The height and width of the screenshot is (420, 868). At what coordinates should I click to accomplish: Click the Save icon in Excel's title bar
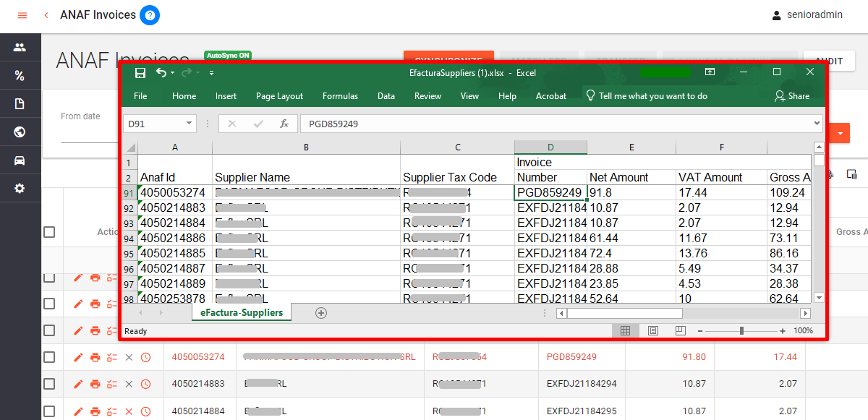(x=140, y=72)
